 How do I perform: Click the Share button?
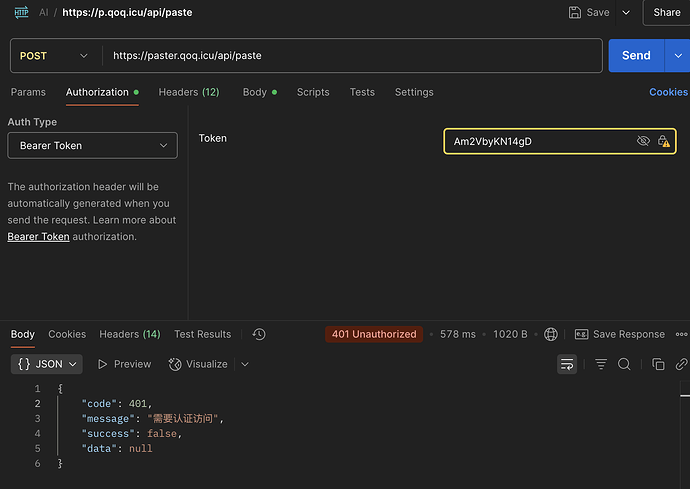pos(667,12)
